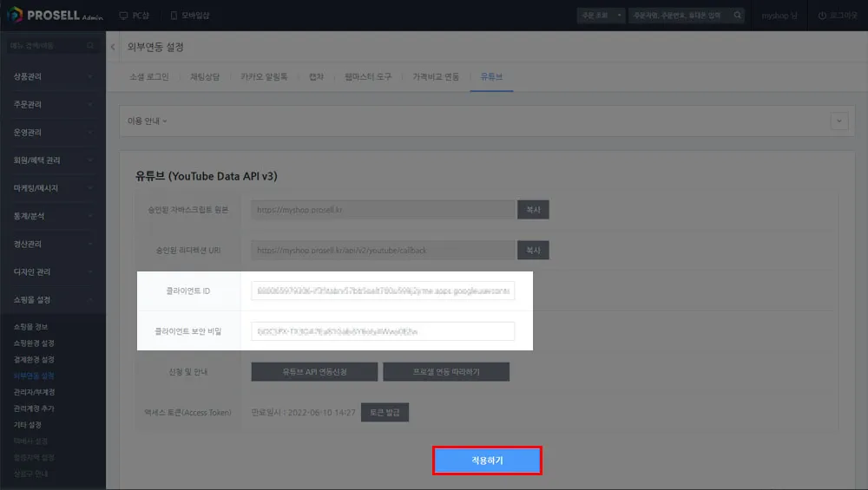The width and height of the screenshot is (868, 490).
Task: Expand the 정산관리 sidebar menu
Action: click(53, 244)
